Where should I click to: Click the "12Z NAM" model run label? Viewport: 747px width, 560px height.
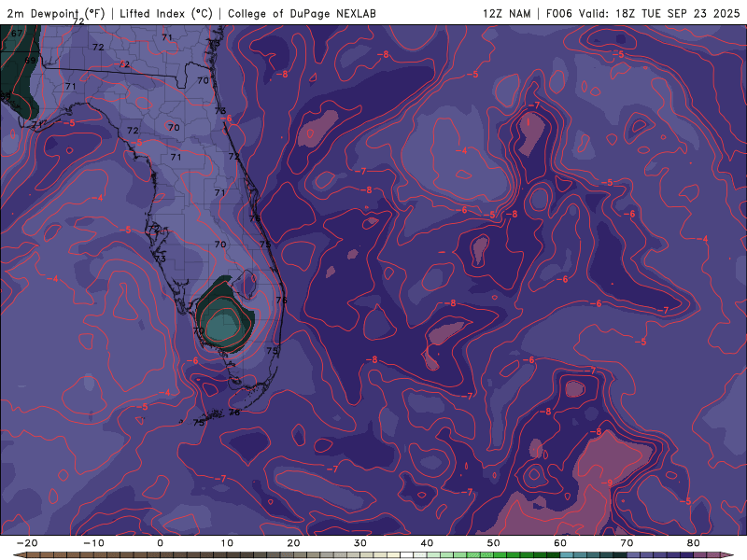pyautogui.click(x=506, y=13)
